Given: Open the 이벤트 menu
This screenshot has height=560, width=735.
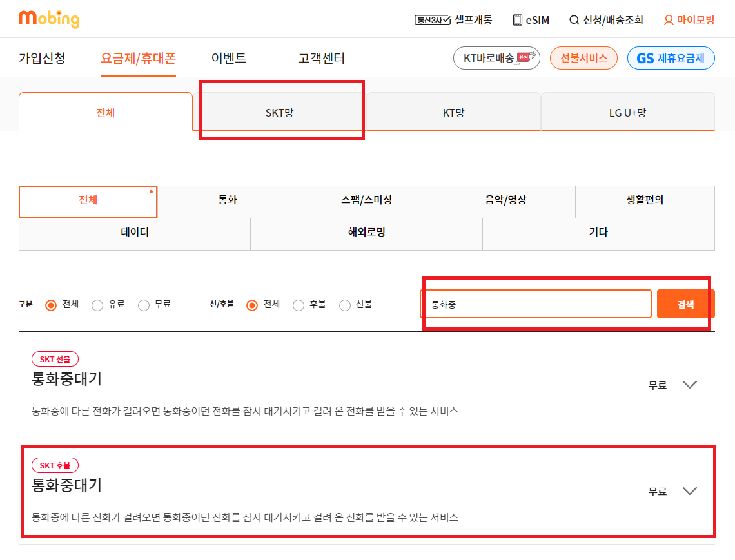Looking at the screenshot, I should click(x=229, y=58).
